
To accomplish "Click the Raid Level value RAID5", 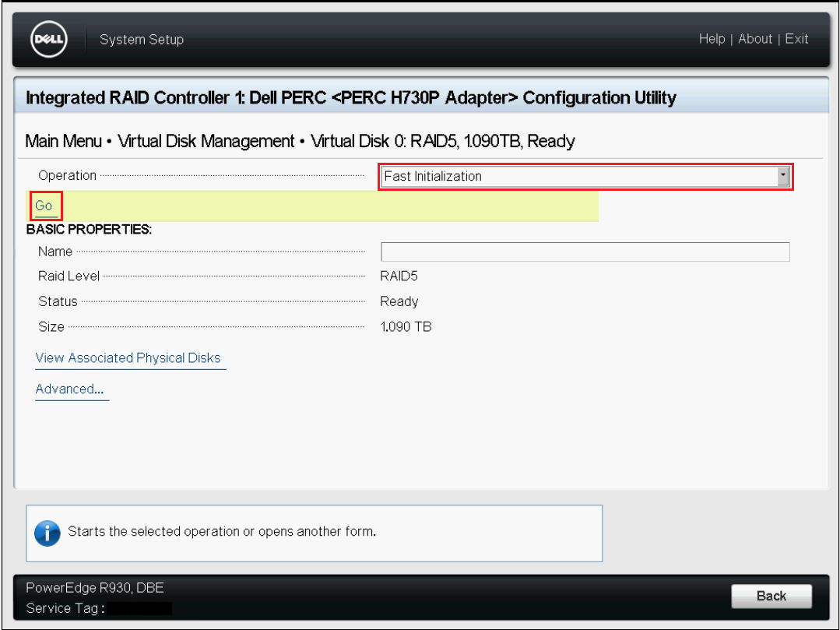I will point(399,276).
